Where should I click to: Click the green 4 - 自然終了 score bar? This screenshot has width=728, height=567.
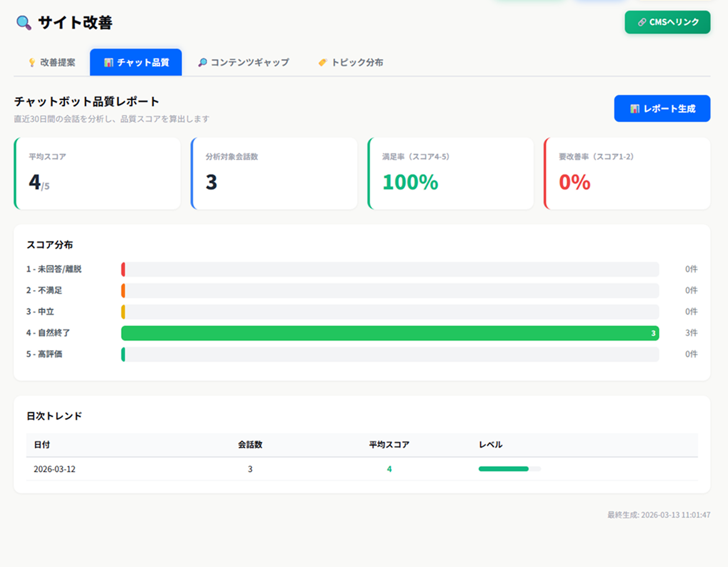pyautogui.click(x=390, y=333)
